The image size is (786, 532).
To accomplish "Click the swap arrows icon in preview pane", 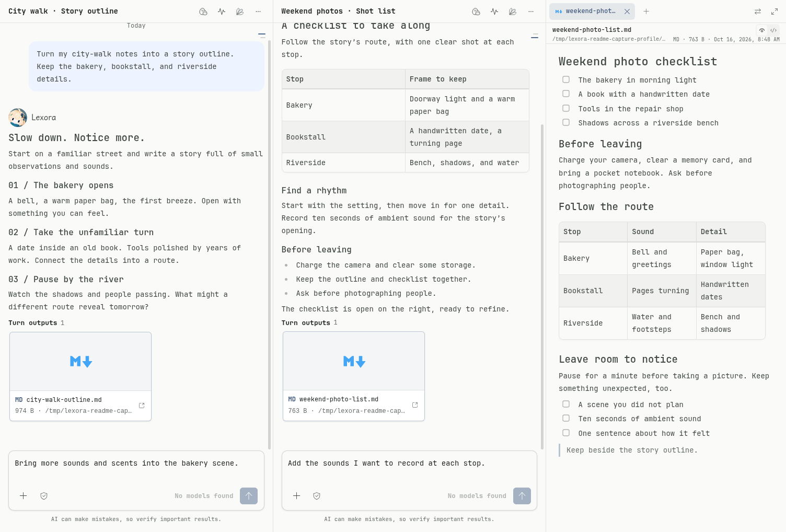I will tap(758, 11).
